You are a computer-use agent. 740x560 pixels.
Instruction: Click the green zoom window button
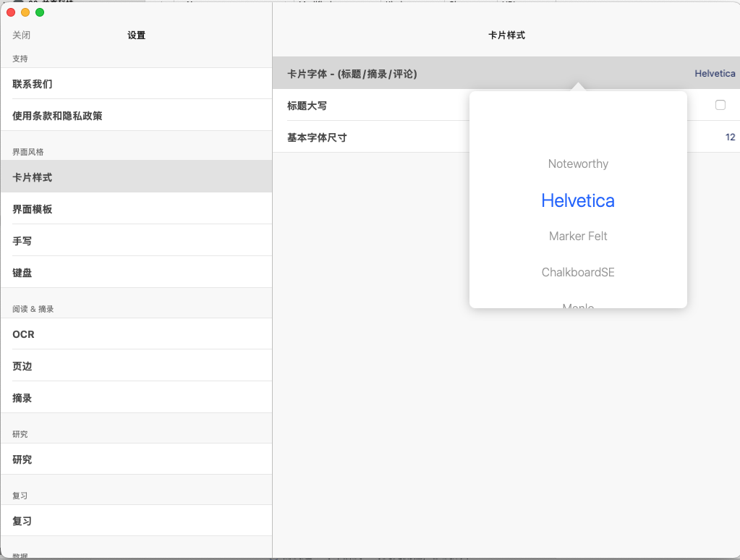click(x=40, y=12)
